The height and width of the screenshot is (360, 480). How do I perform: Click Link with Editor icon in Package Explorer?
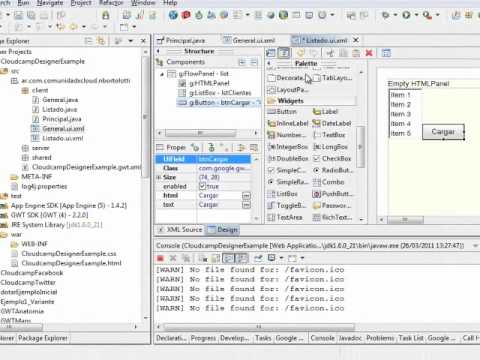pyautogui.click(x=101, y=41)
